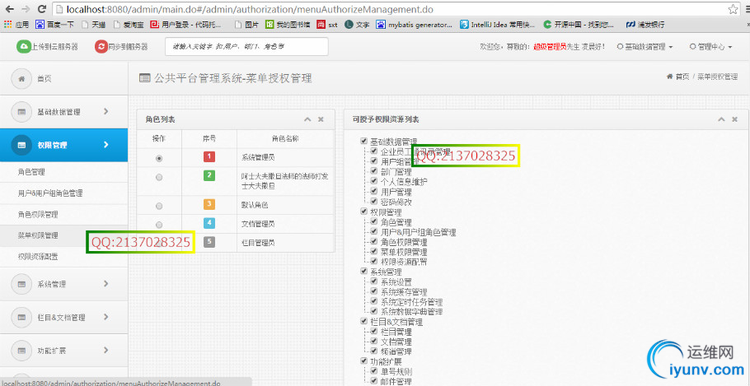Toggle the 栏目&文档管理 parent checkbox in the tree
Image resolution: width=750 pixels, height=386 pixels.
point(364,321)
